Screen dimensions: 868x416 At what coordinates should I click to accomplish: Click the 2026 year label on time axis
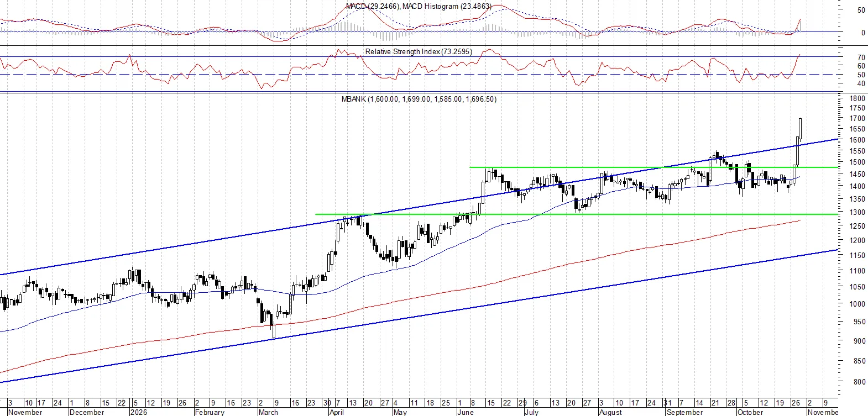click(138, 412)
